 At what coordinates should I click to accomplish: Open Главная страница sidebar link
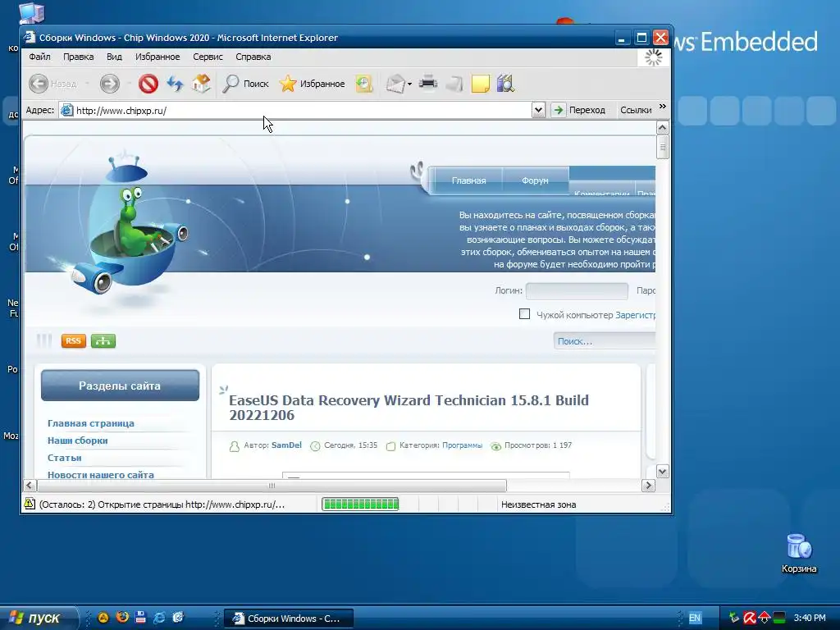[91, 423]
